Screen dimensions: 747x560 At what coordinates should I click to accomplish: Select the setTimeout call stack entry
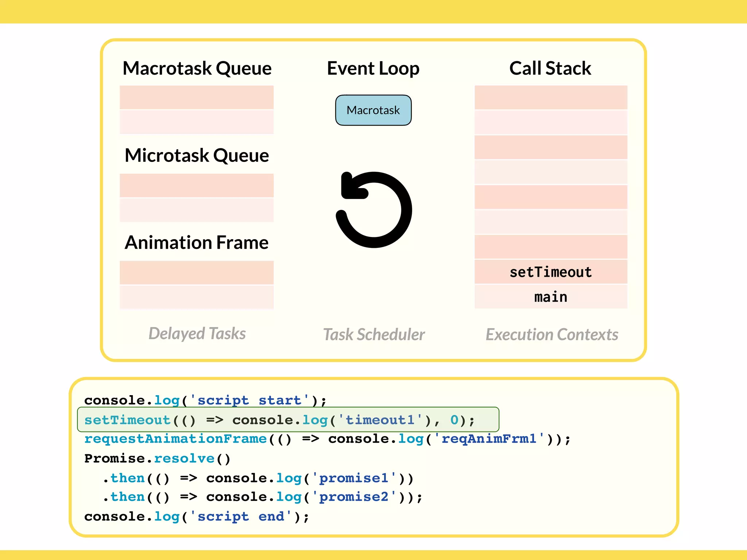pos(550,272)
